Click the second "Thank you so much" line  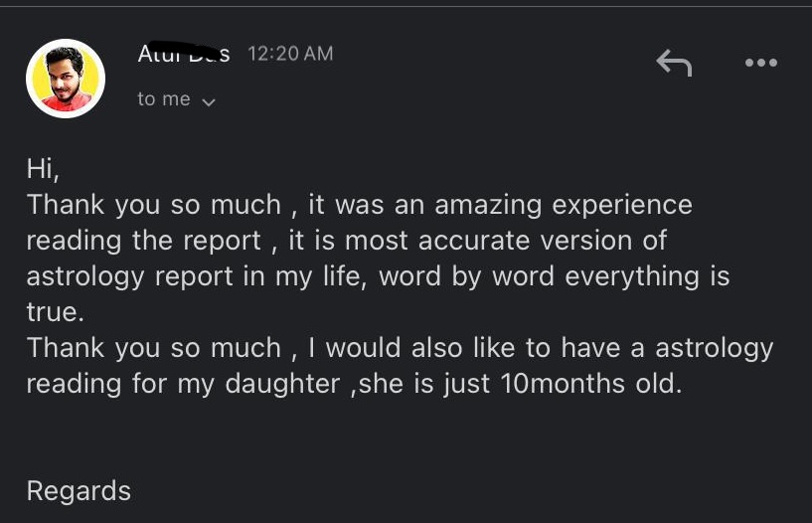(154, 348)
